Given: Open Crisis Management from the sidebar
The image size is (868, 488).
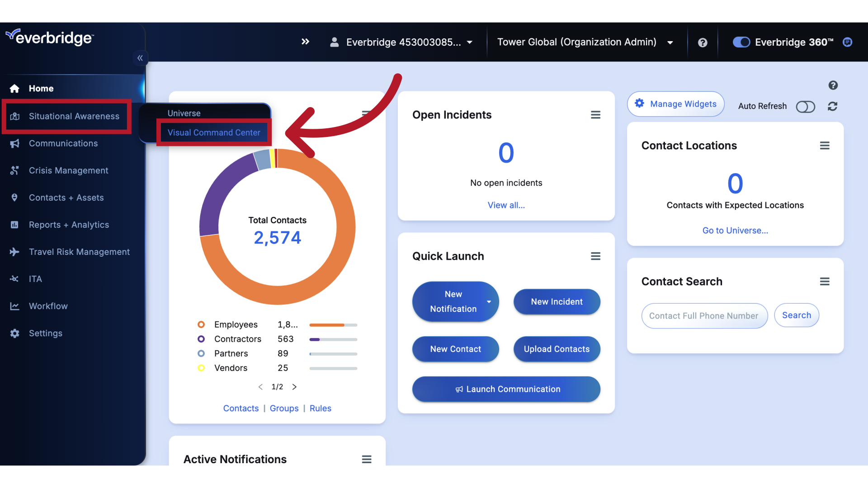Looking at the screenshot, I should coord(68,170).
